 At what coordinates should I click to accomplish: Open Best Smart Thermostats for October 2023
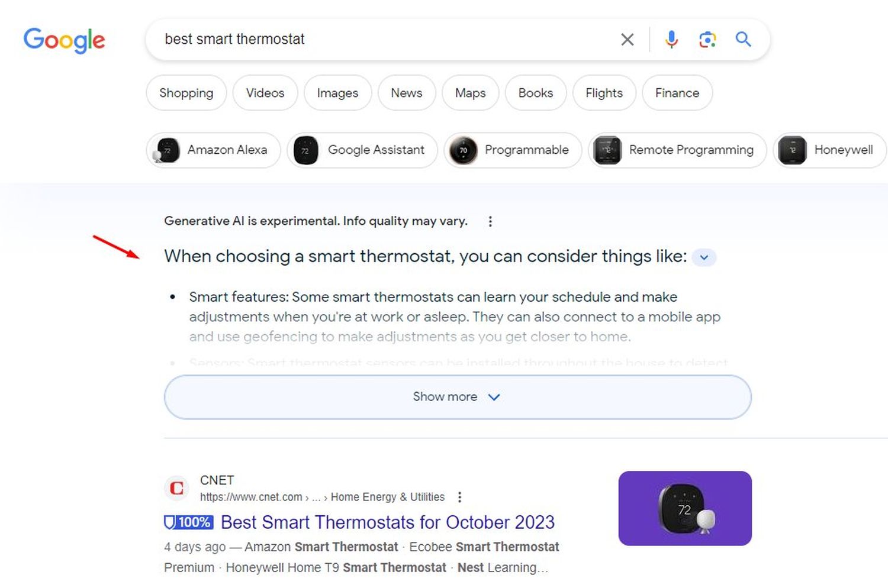click(387, 522)
